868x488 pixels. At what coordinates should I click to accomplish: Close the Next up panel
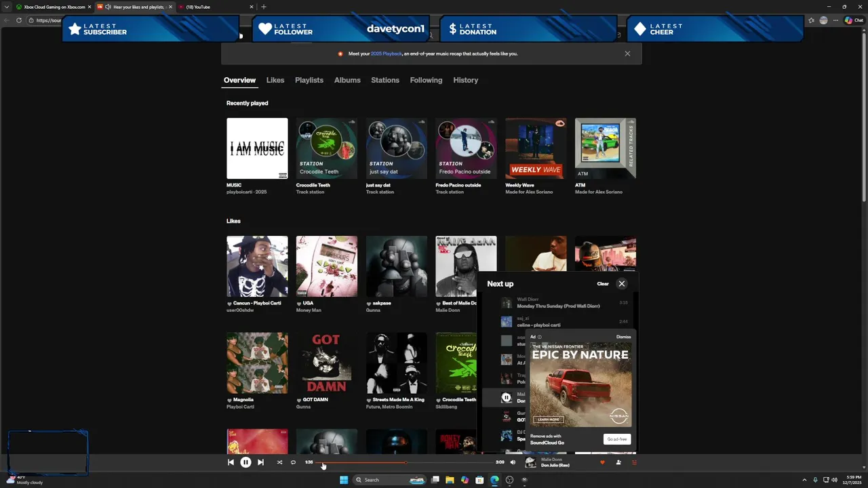click(x=622, y=283)
